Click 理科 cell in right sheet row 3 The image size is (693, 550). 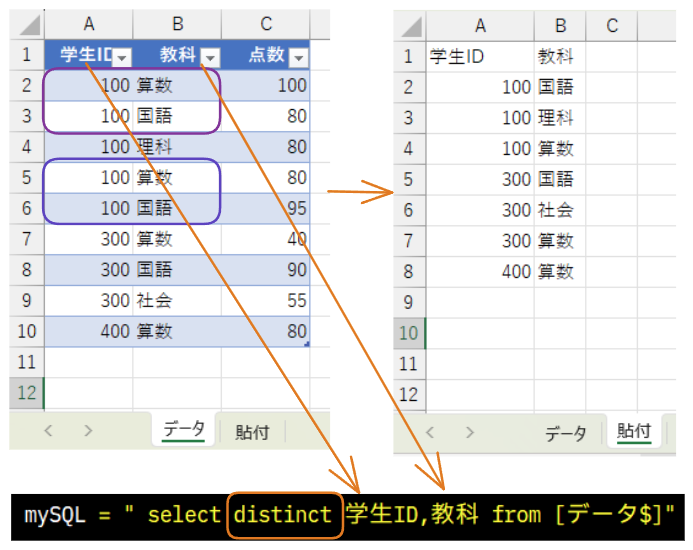click(x=560, y=118)
